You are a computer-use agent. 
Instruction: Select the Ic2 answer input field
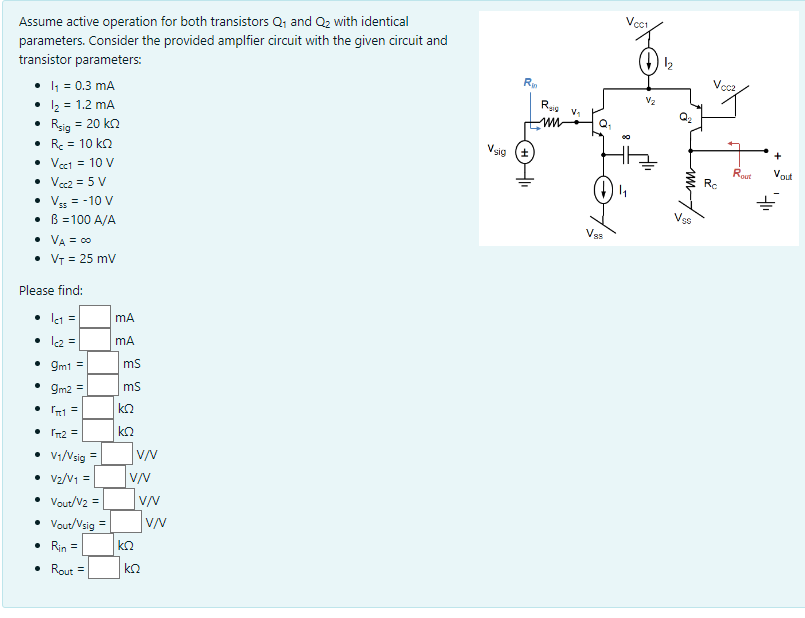[94, 340]
